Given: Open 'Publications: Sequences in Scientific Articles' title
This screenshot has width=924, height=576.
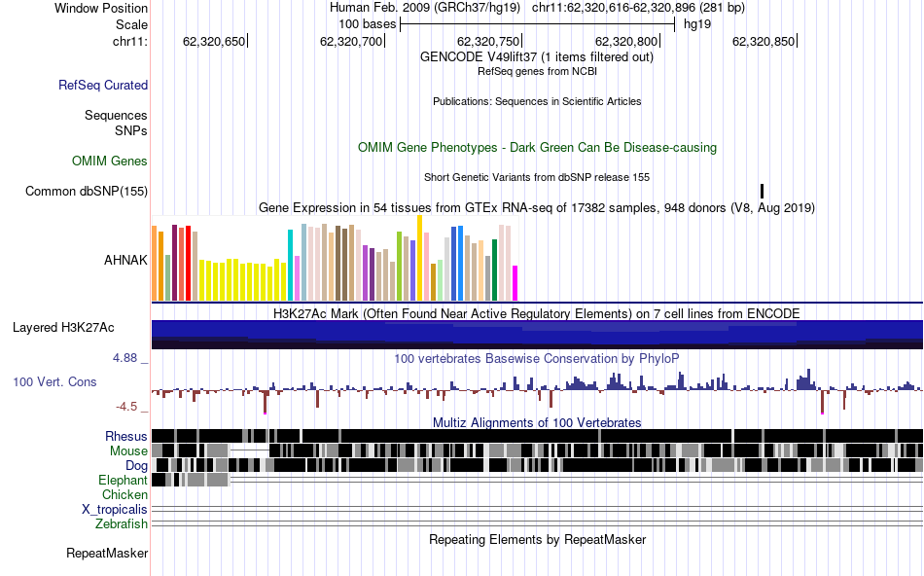Looking at the screenshot, I should coord(537,101).
